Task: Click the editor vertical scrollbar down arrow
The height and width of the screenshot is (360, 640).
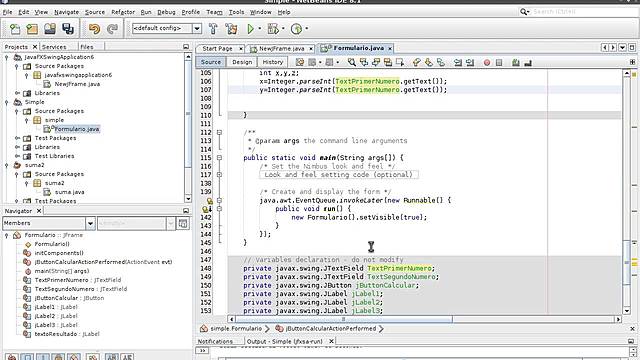Action: pos(627,311)
